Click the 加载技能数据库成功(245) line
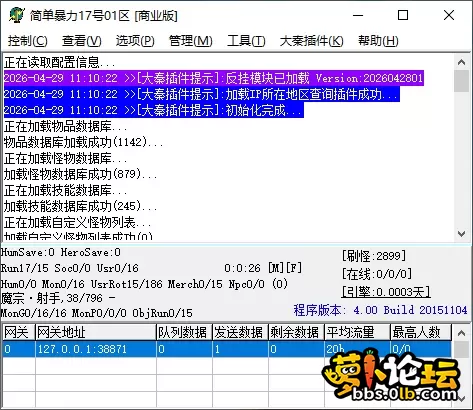The image size is (473, 410). (80, 206)
